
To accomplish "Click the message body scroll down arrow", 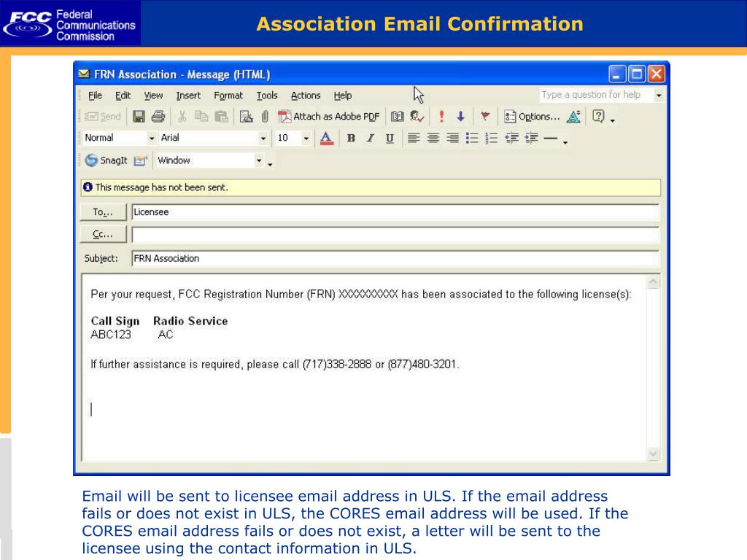I will pyautogui.click(x=653, y=454).
